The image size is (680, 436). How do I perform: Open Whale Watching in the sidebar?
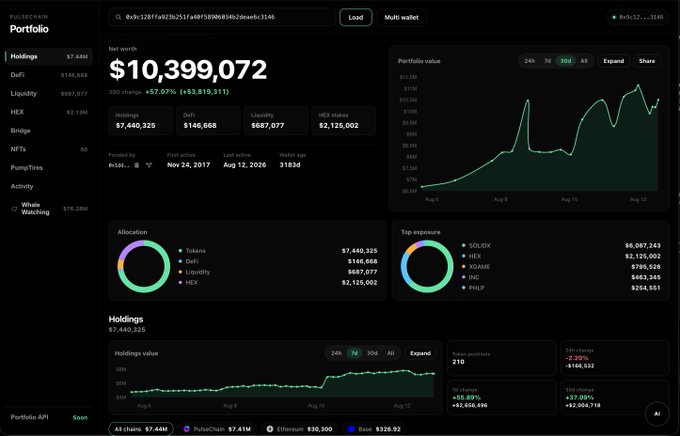pyautogui.click(x=49, y=209)
